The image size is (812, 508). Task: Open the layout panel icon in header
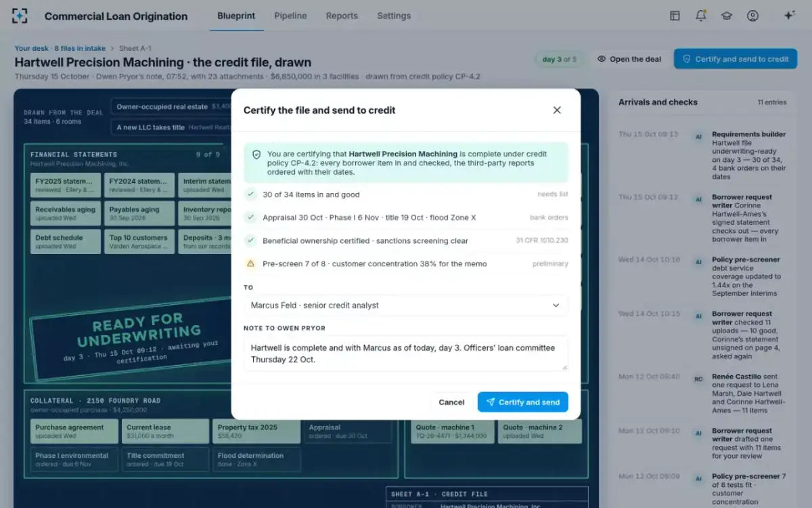pyautogui.click(x=675, y=16)
